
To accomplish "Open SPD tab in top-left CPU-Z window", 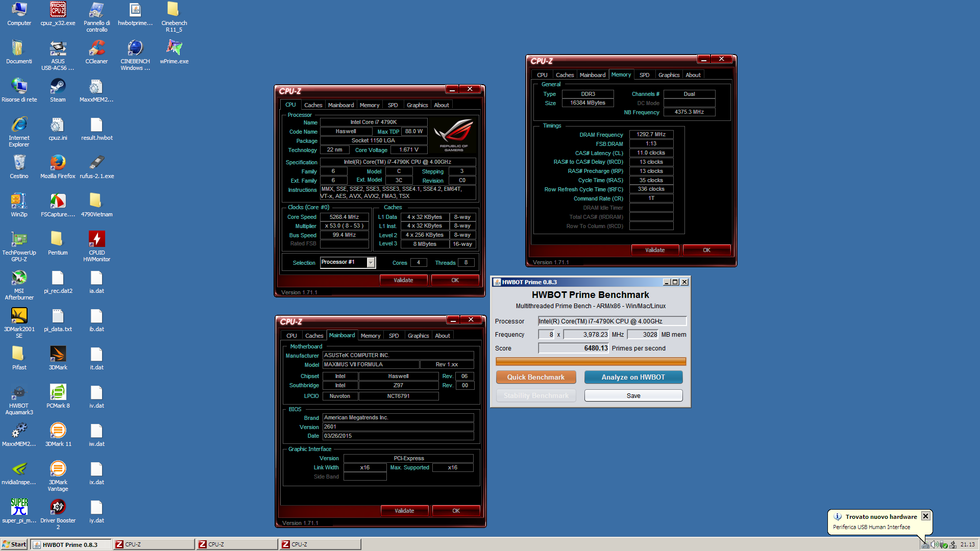I will [393, 105].
